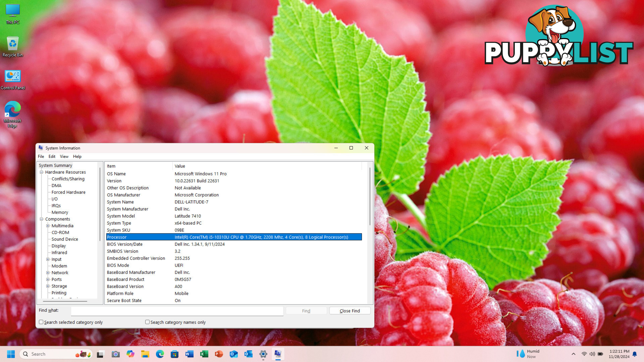Expand the Multimedia tree node
The image size is (644, 362).
coord(48,226)
